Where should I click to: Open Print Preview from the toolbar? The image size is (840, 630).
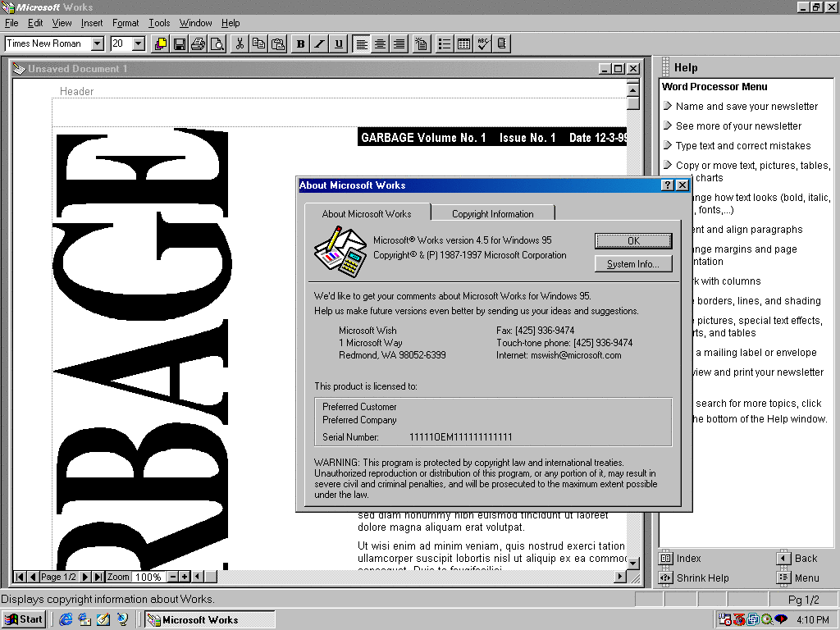[217, 44]
